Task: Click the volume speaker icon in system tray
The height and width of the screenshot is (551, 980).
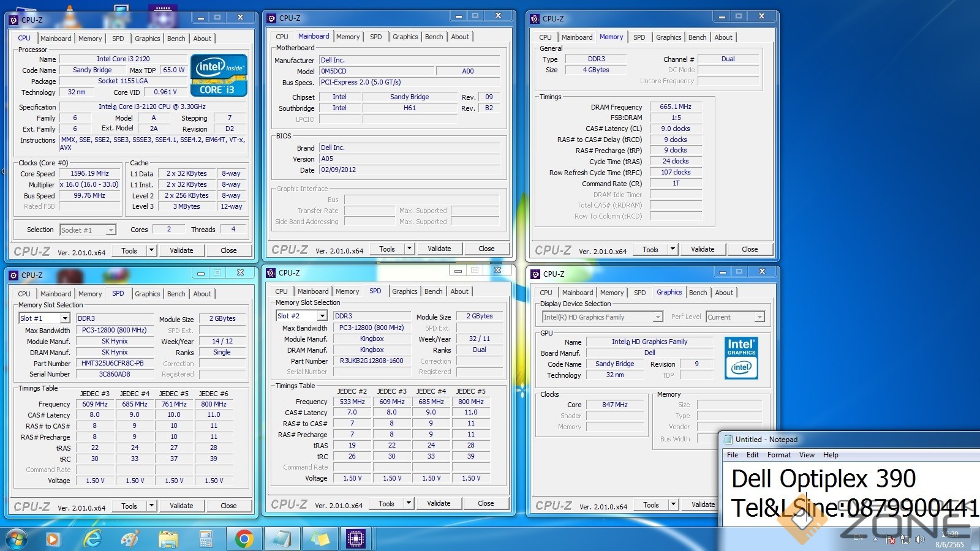Action: 919,539
